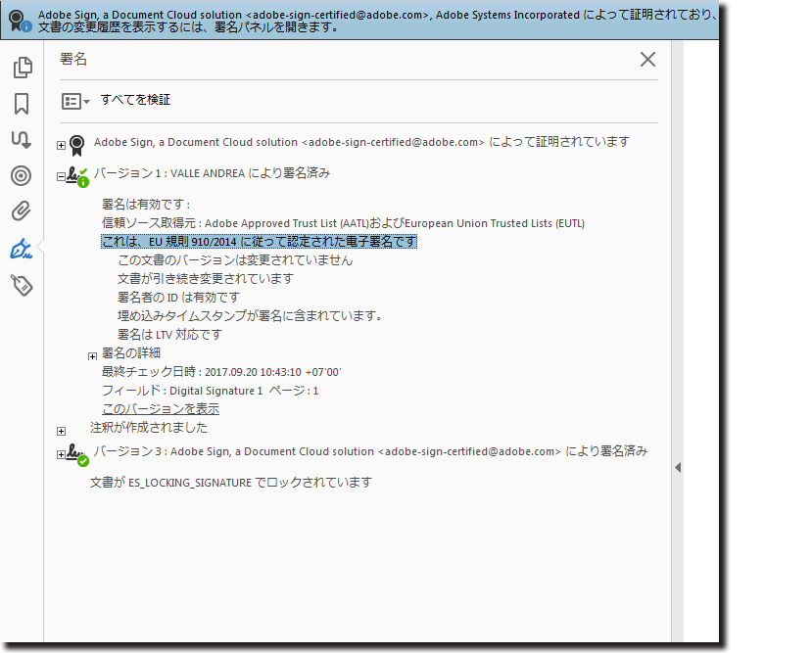
Task: Click 署名は有効です text
Action: (146, 205)
